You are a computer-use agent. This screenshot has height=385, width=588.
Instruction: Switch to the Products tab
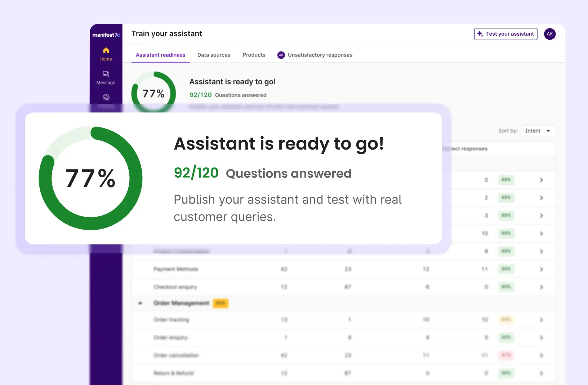point(254,55)
